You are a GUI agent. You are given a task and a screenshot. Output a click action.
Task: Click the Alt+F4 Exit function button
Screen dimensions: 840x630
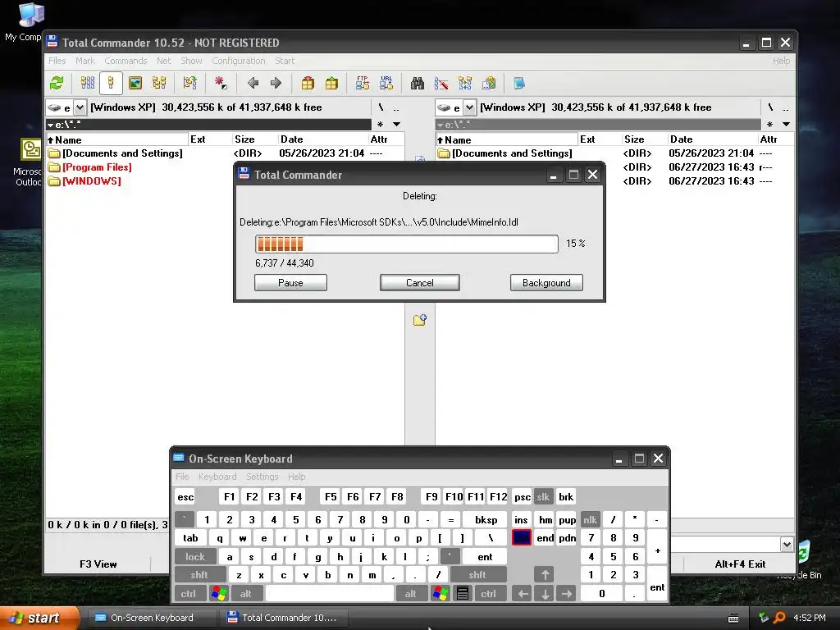740,564
